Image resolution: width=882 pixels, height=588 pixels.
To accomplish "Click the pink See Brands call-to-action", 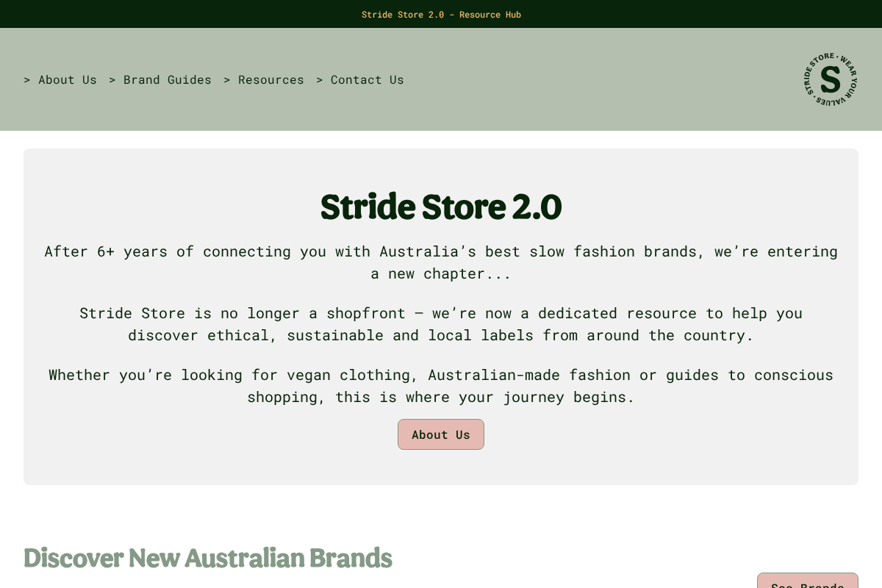I will (808, 584).
